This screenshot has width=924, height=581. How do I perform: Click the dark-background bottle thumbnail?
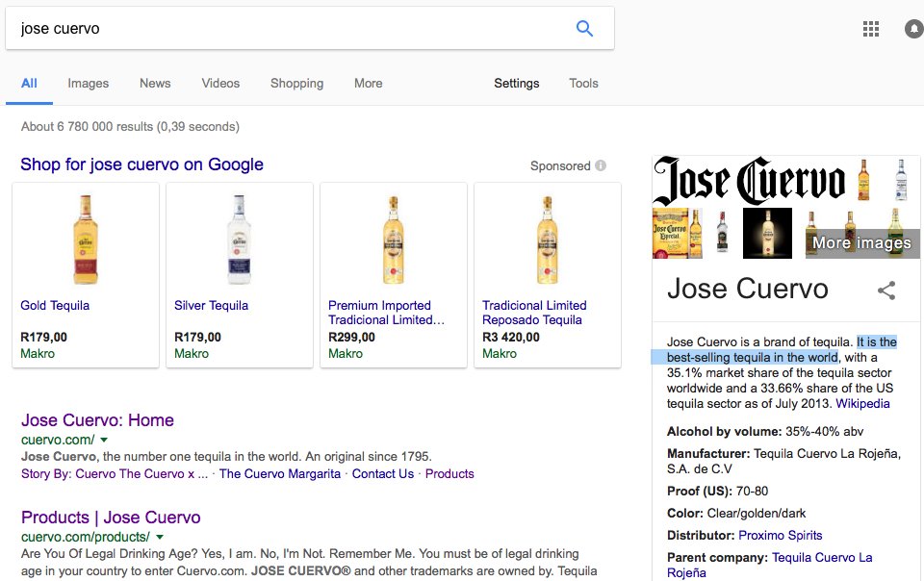point(767,233)
